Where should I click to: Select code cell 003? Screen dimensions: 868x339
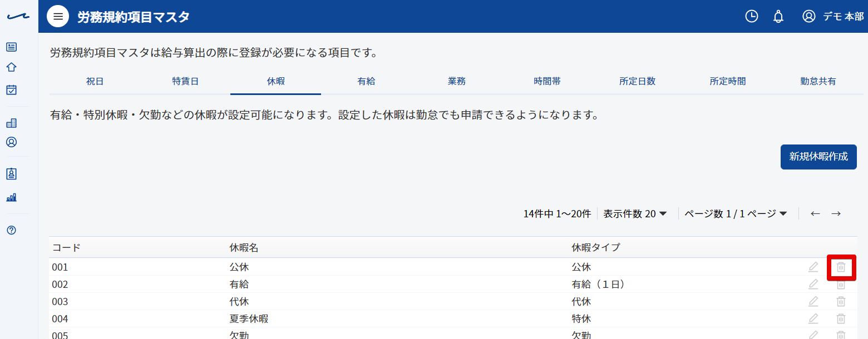(x=60, y=302)
